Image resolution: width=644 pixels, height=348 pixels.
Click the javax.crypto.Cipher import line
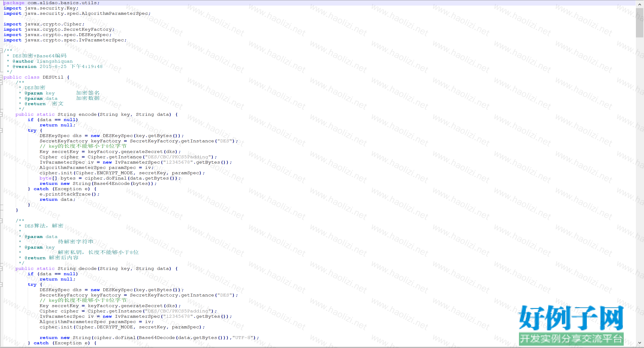(x=54, y=24)
